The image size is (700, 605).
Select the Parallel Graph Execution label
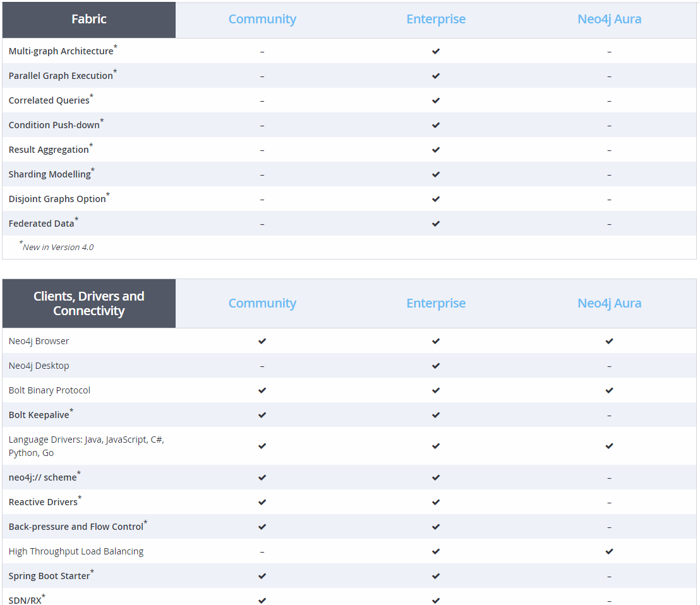pos(63,75)
